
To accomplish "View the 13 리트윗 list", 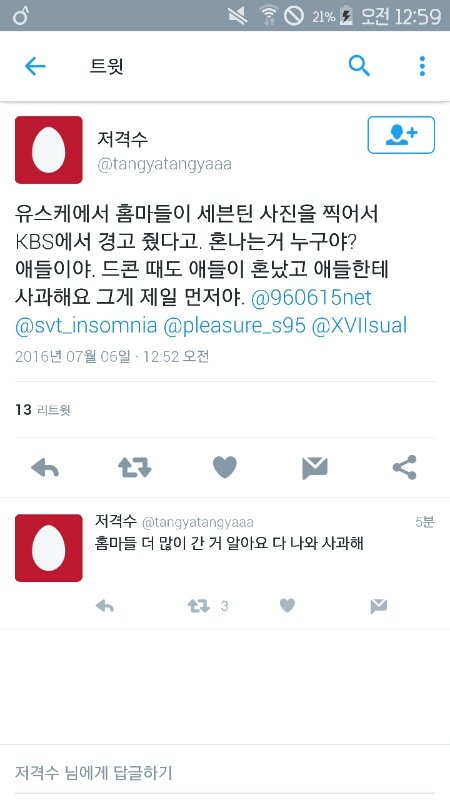I will click(x=43, y=410).
